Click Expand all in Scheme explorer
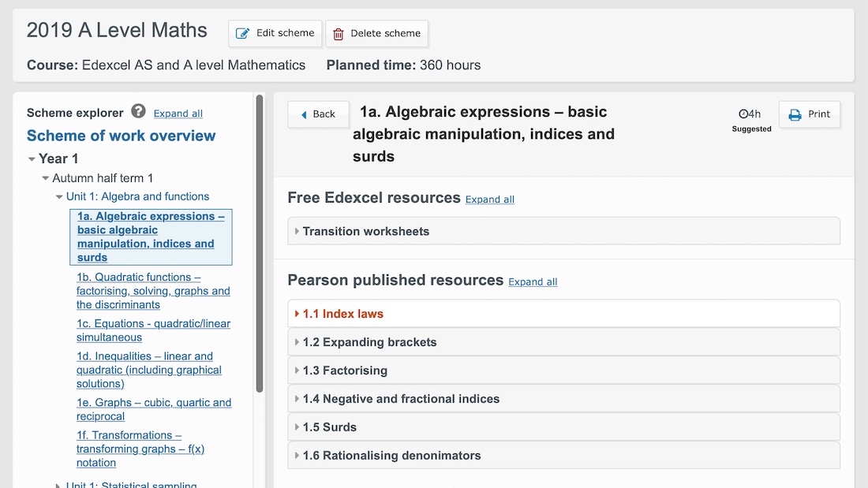This screenshot has height=488, width=868. pos(178,114)
